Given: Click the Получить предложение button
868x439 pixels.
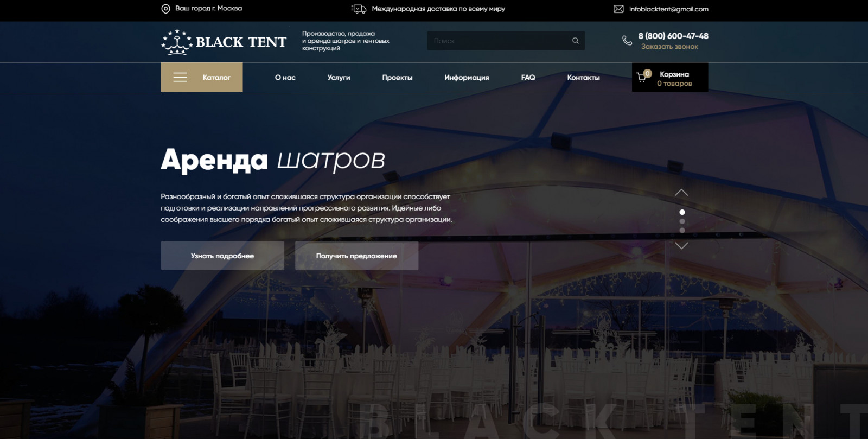Looking at the screenshot, I should coord(356,256).
